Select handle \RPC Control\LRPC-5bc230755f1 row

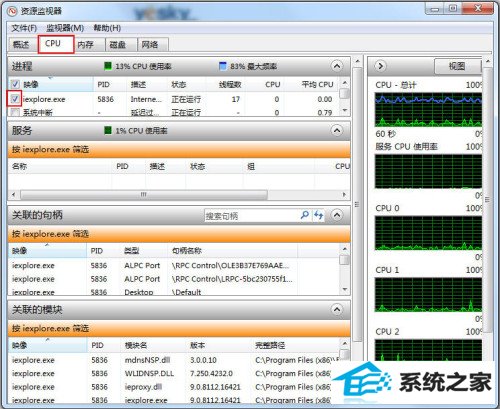click(173, 279)
